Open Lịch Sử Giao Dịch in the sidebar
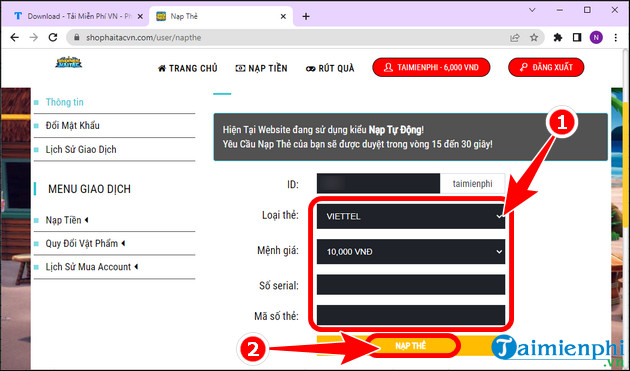Screen dimensions: 630x371 click(81, 150)
